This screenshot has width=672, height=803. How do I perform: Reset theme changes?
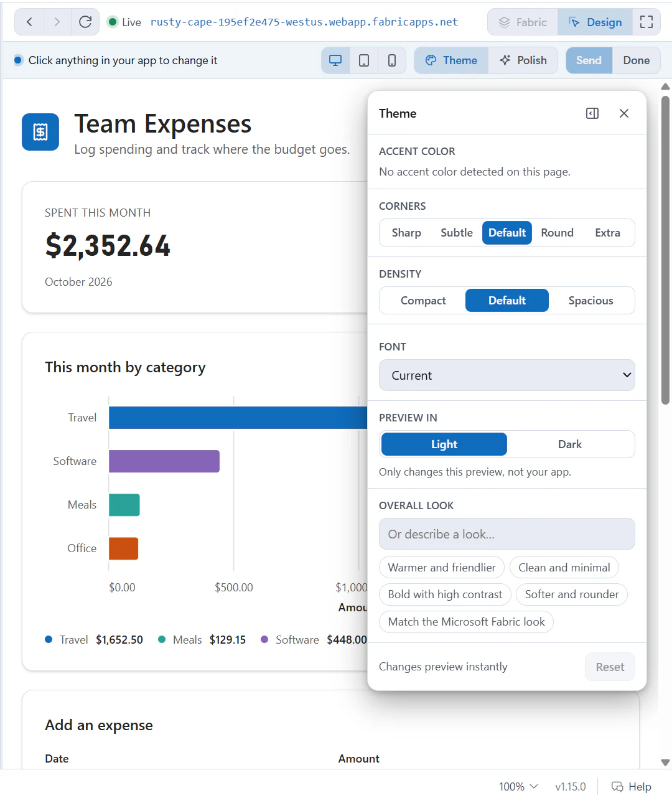pyautogui.click(x=610, y=667)
